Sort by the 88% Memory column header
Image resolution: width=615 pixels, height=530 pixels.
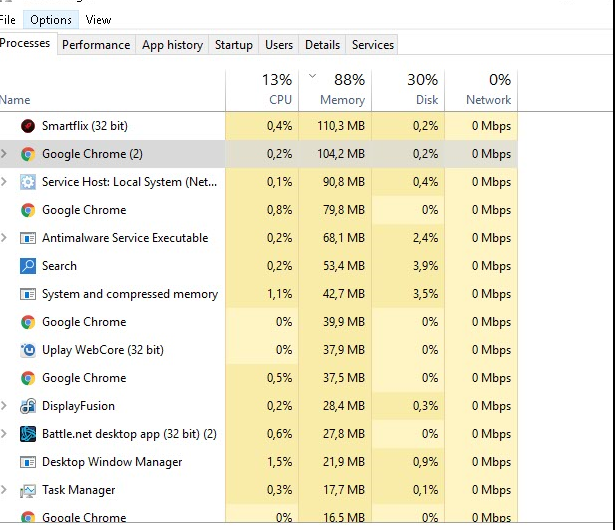335,90
